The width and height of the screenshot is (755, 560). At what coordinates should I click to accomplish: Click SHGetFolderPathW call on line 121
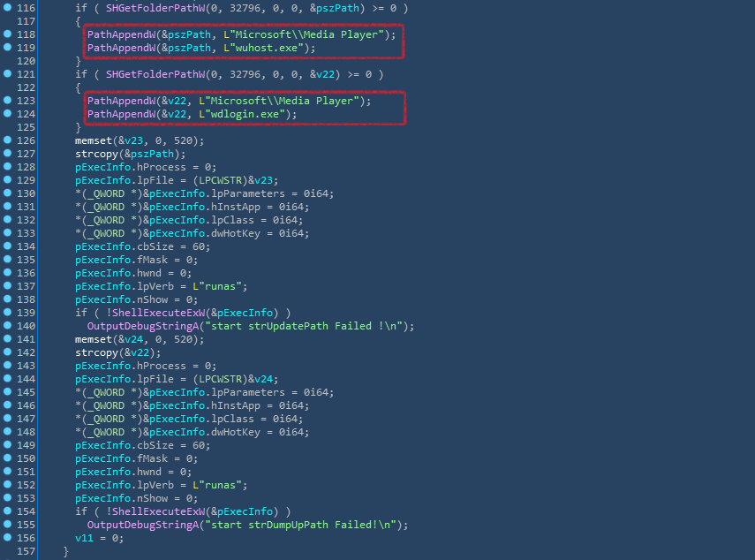click(155, 74)
